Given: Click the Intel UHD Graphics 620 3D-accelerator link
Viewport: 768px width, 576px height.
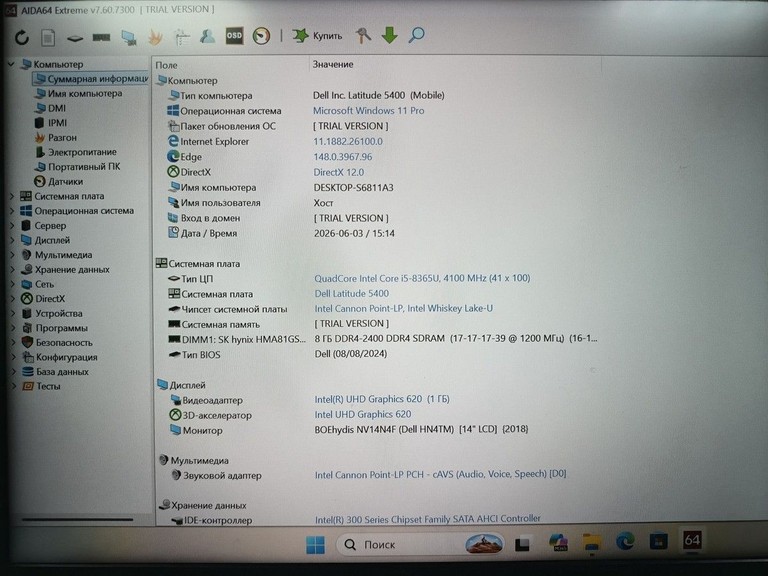Looking at the screenshot, I should click(x=363, y=414).
